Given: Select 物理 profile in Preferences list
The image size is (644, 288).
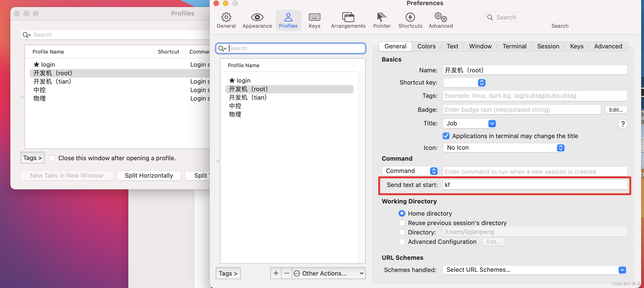Looking at the screenshot, I should tap(289, 114).
